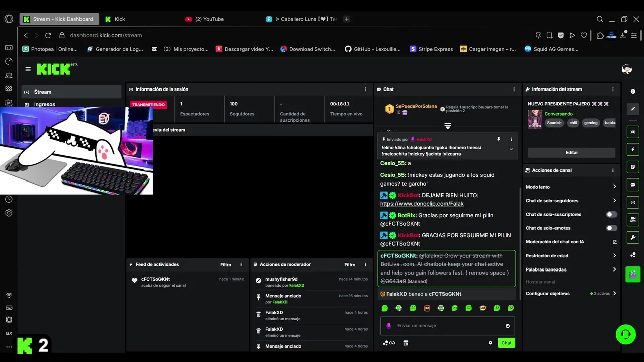The height and width of the screenshot is (362, 644).
Task: Click Opera Easy Setup sliders icon
Action: [x=635, y=35]
